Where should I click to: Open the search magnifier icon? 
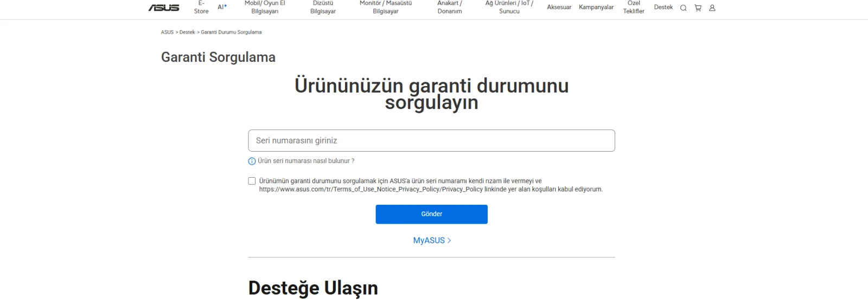pyautogui.click(x=683, y=8)
